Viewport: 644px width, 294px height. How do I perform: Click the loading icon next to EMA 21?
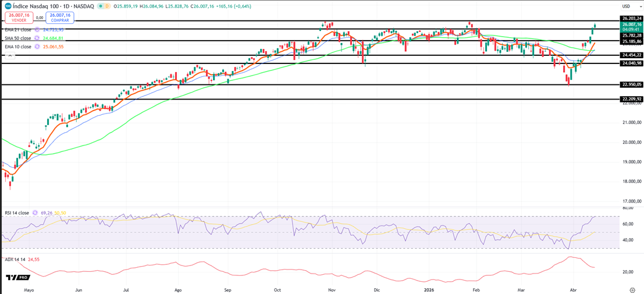point(37,30)
